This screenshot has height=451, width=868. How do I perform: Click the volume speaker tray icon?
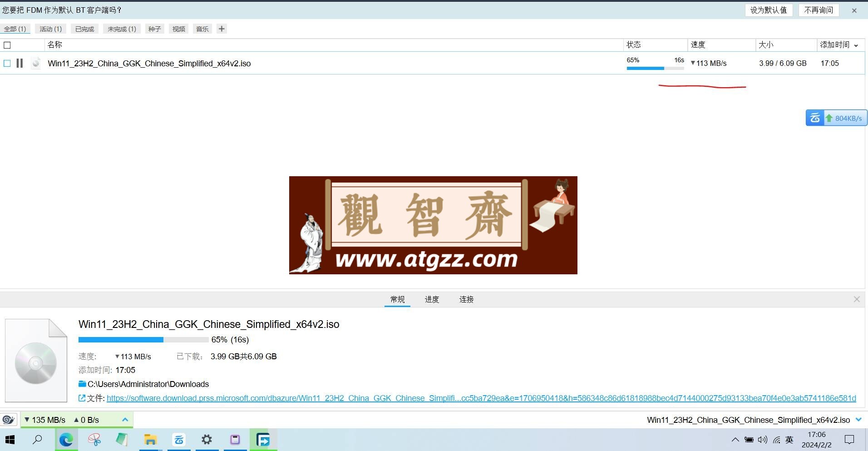[763, 440]
